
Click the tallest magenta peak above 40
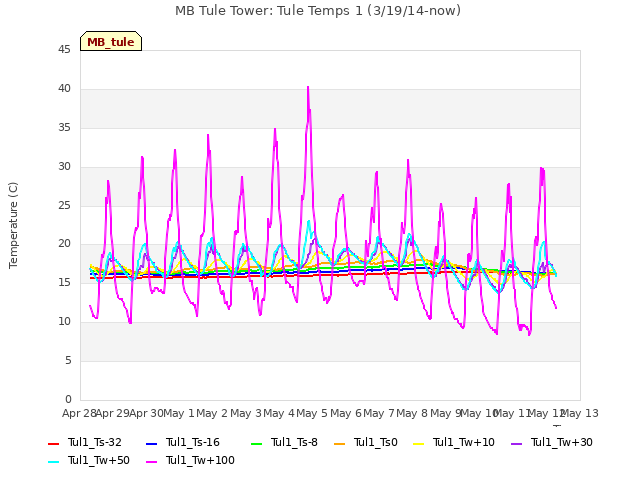click(x=308, y=87)
